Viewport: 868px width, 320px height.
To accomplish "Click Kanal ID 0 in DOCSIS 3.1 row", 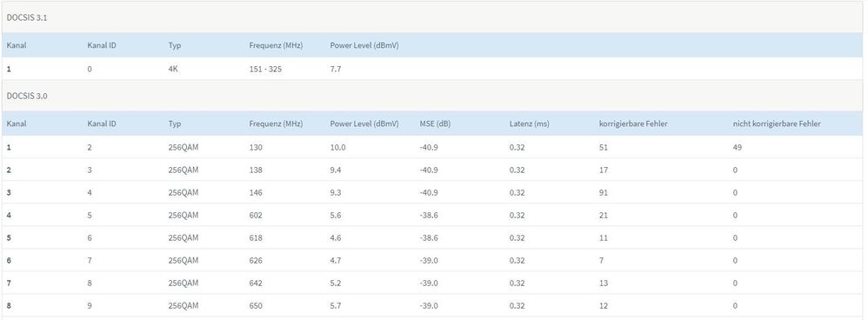I will point(90,70).
